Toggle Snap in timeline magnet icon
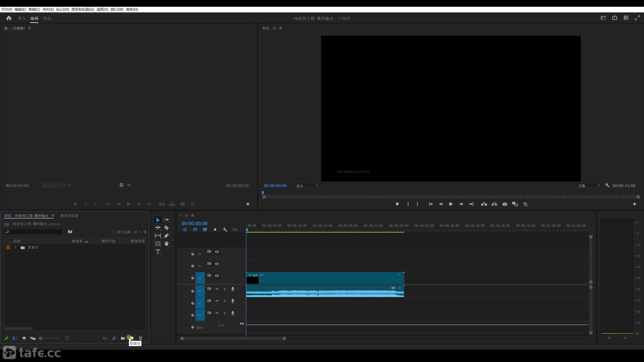Screen dimensions: 644x362 coord(195,230)
